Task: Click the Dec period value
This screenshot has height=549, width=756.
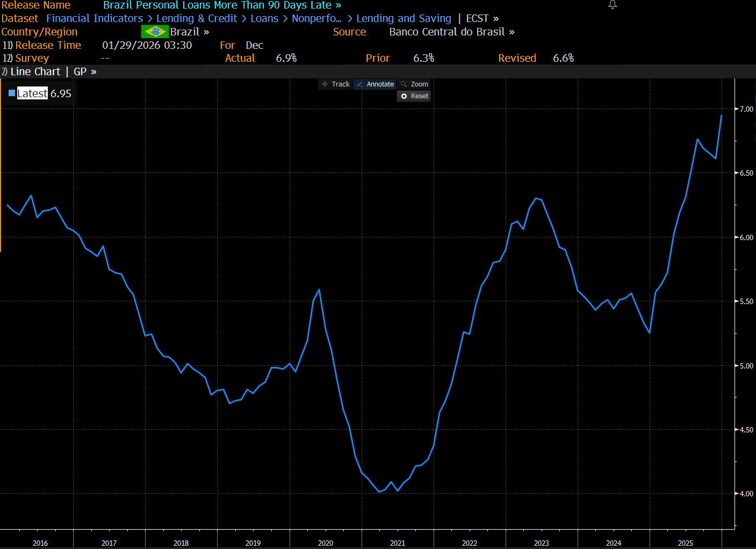Action: tap(255, 45)
